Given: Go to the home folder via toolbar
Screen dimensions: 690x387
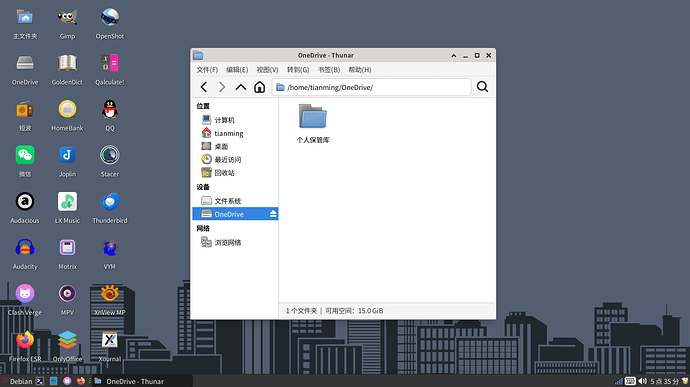Looking at the screenshot, I should [260, 87].
